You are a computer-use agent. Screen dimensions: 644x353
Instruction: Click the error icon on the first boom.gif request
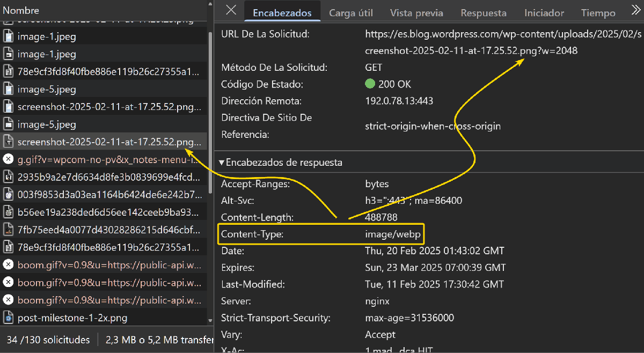tap(8, 265)
